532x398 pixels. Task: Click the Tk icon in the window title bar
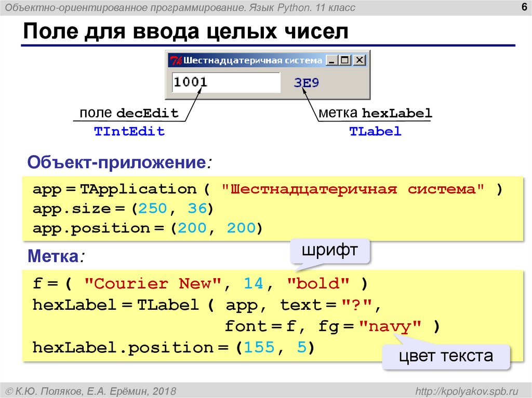point(176,61)
